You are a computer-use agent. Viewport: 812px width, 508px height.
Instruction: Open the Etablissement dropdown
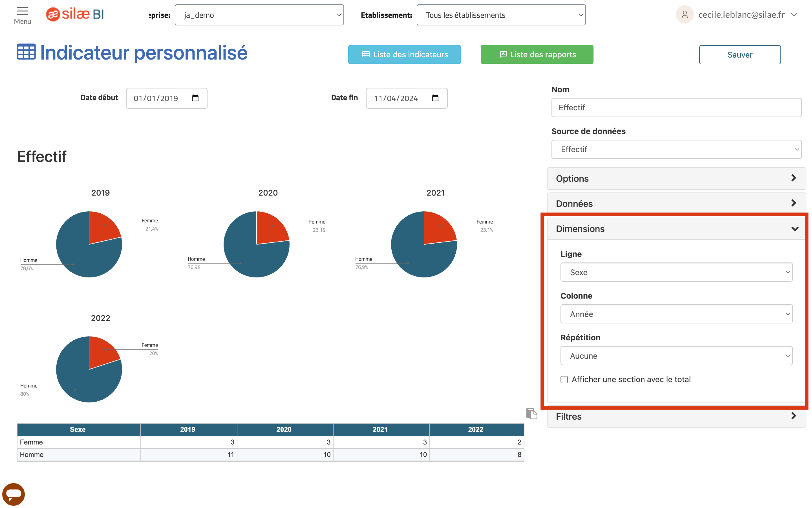(x=501, y=15)
